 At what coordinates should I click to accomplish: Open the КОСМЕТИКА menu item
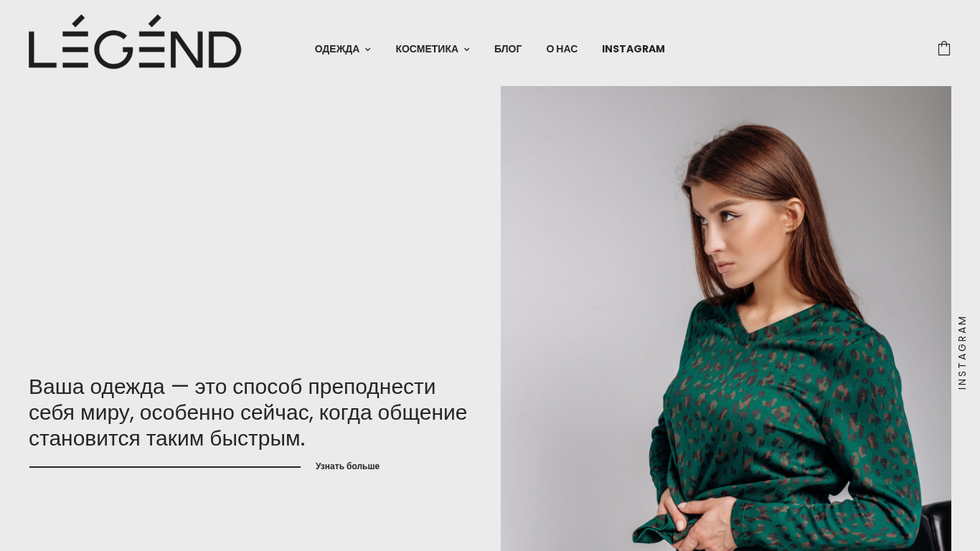pyautogui.click(x=427, y=49)
